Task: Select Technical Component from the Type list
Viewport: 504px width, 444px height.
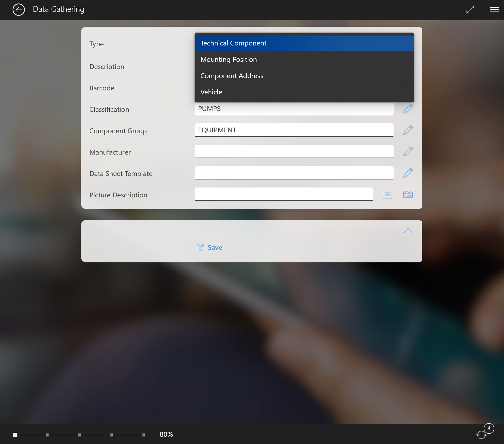Action: click(x=304, y=43)
